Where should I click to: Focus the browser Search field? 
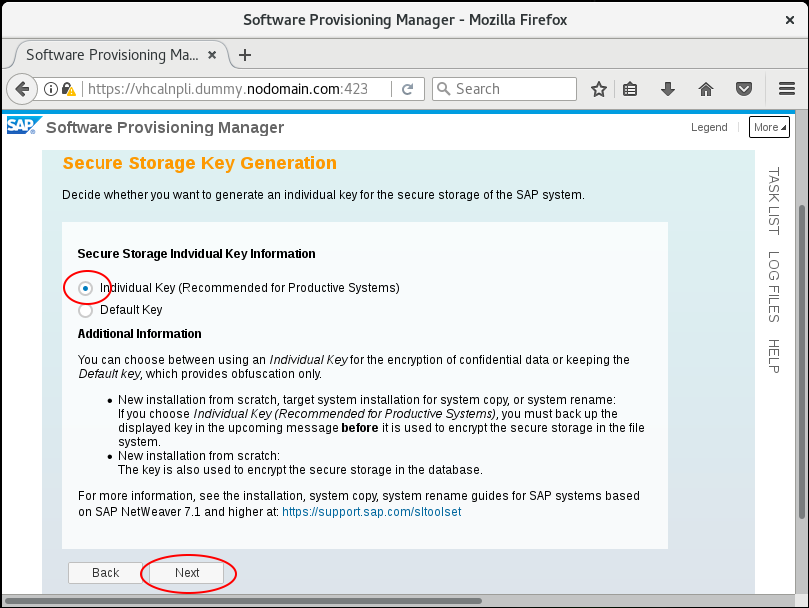click(505, 89)
